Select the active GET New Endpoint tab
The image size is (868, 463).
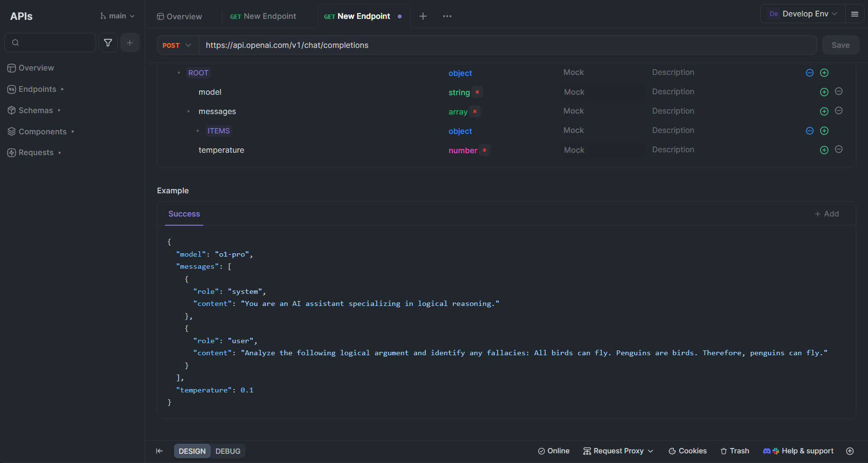point(357,16)
